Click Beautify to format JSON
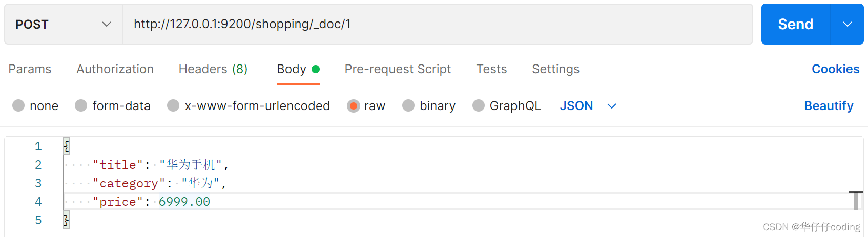 [829, 106]
